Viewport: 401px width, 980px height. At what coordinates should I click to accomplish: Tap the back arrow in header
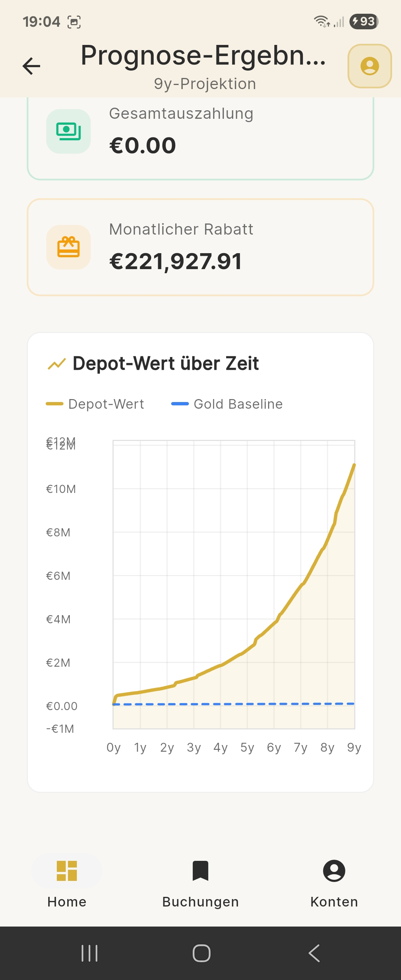click(x=31, y=66)
